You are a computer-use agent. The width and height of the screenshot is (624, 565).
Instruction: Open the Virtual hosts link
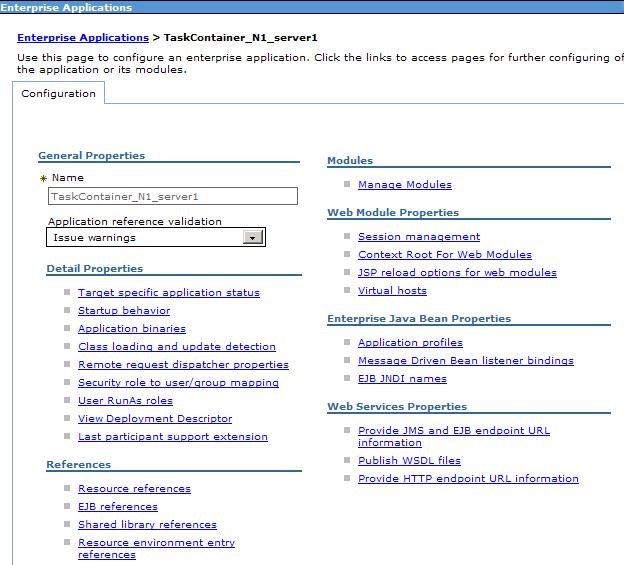coord(392,290)
